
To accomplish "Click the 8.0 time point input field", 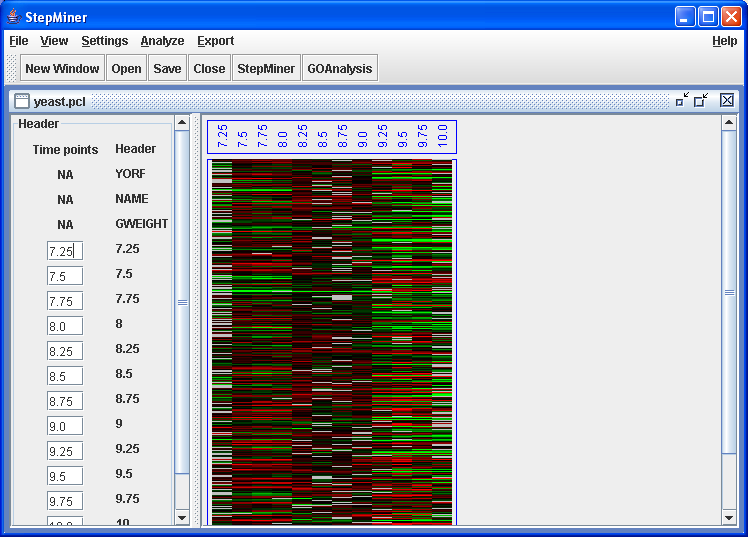I will tap(65, 326).
